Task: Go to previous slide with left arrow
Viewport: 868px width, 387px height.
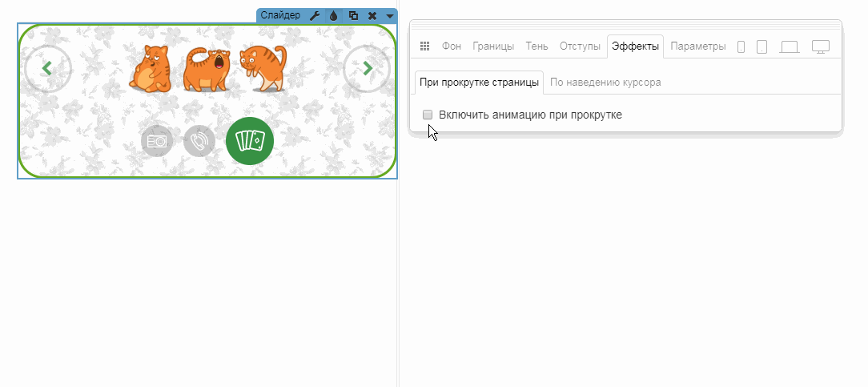Action: 47,69
